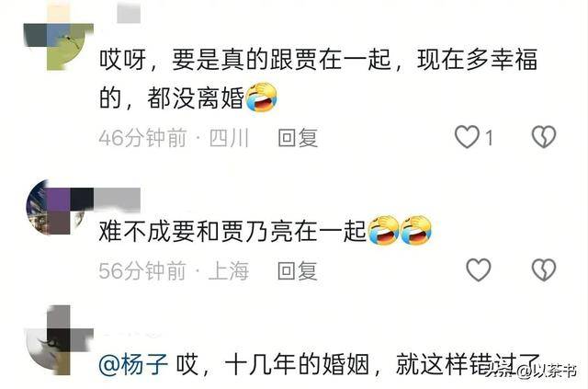Reply to the 56分钟前 comment
This screenshot has height=389, width=588.
coord(298,270)
